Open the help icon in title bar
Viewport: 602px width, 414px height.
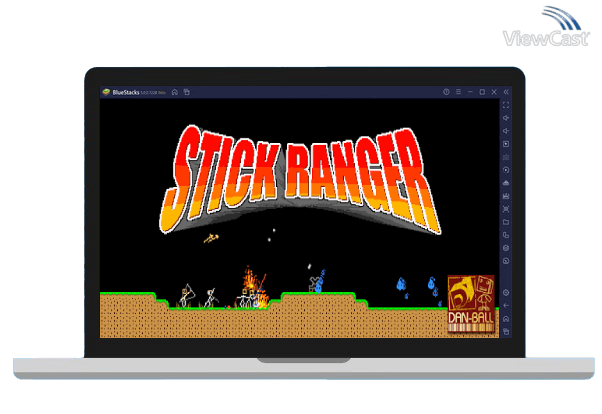coord(446,92)
